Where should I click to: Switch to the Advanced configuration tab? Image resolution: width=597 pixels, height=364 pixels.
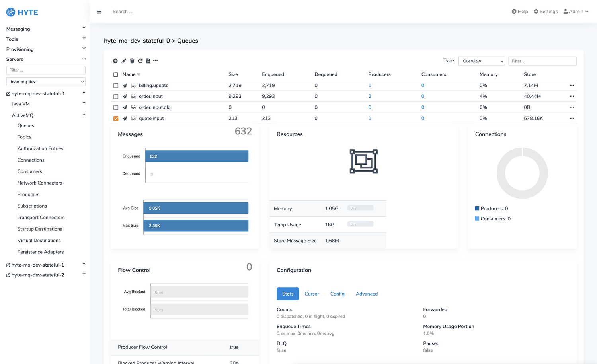pos(367,294)
